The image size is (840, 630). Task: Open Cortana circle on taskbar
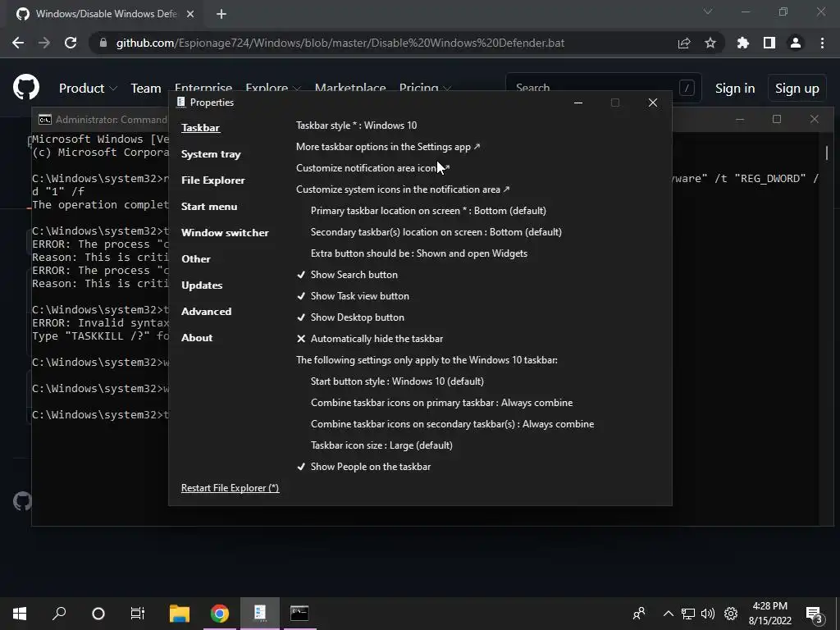click(x=98, y=614)
